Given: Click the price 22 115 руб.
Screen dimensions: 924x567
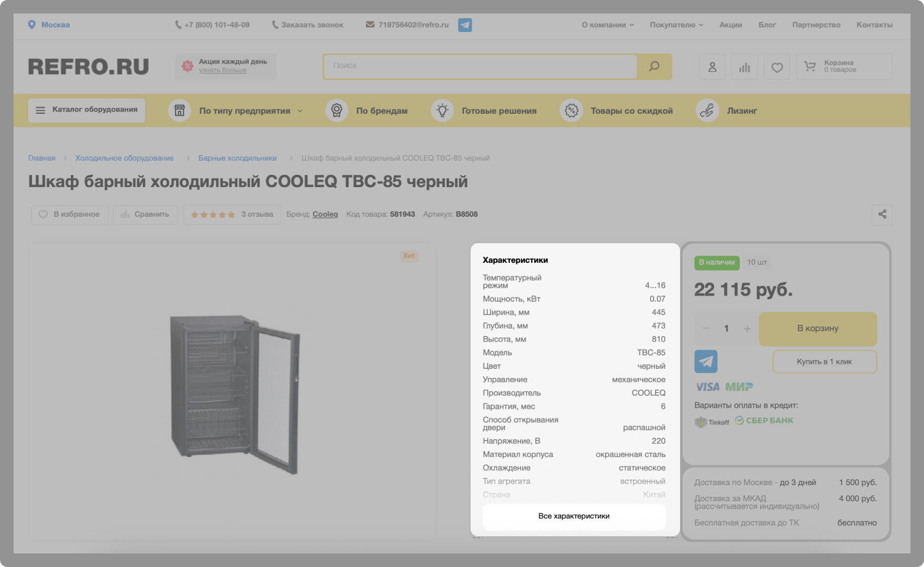Looking at the screenshot, I should [744, 289].
